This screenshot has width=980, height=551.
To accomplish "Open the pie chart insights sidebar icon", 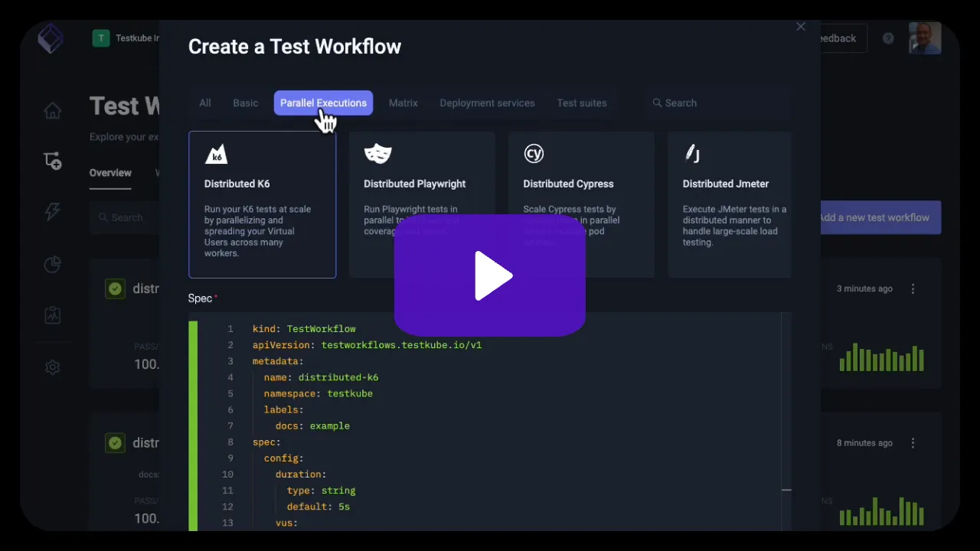I will pyautogui.click(x=52, y=265).
